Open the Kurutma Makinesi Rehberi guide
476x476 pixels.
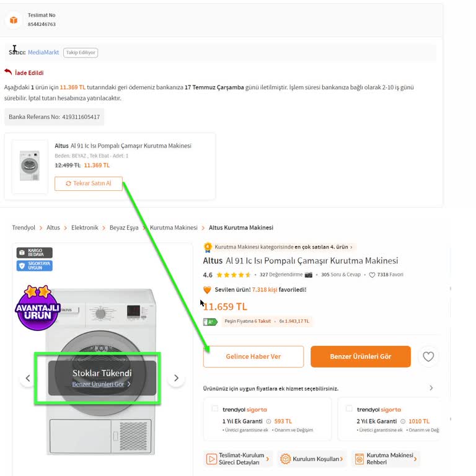(x=386, y=459)
